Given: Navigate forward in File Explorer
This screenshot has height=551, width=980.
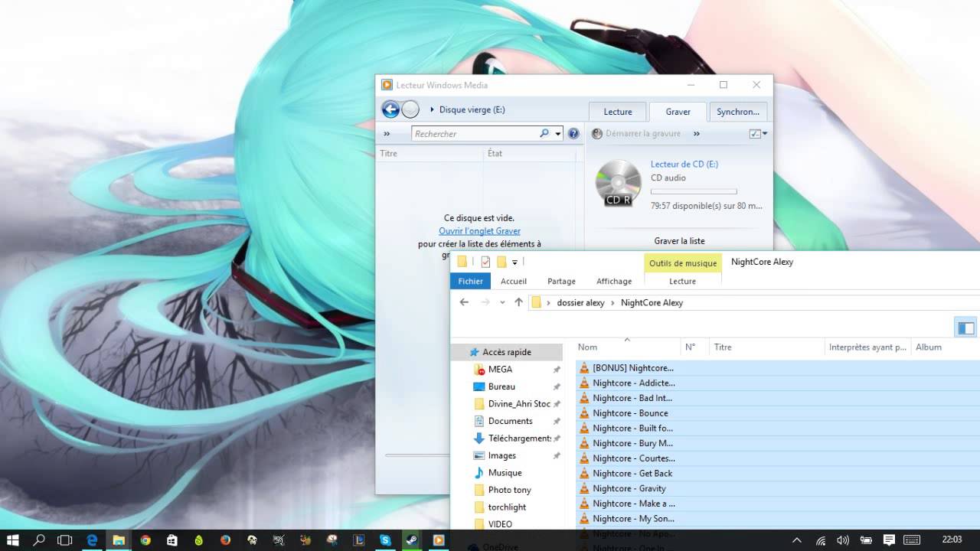Looking at the screenshot, I should [485, 302].
